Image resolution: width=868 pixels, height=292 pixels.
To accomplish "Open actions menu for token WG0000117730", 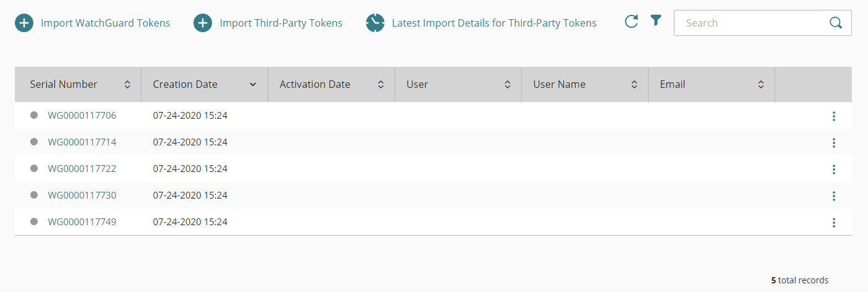I will [x=834, y=196].
